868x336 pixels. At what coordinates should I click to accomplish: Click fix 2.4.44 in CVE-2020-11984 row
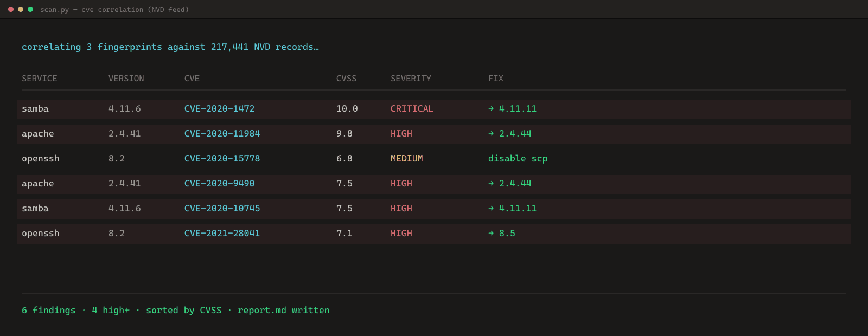(x=510, y=134)
